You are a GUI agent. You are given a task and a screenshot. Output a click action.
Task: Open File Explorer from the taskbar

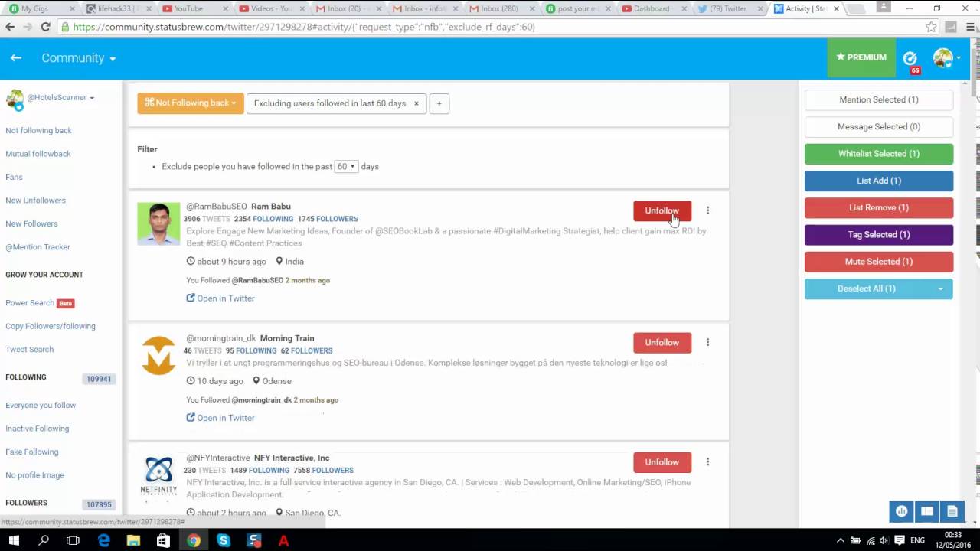tap(133, 540)
